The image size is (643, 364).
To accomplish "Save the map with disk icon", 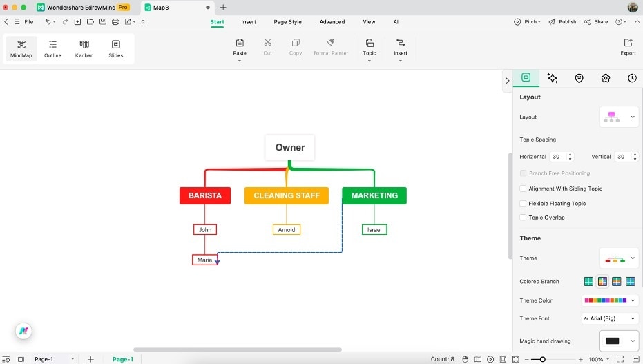I will tap(102, 21).
